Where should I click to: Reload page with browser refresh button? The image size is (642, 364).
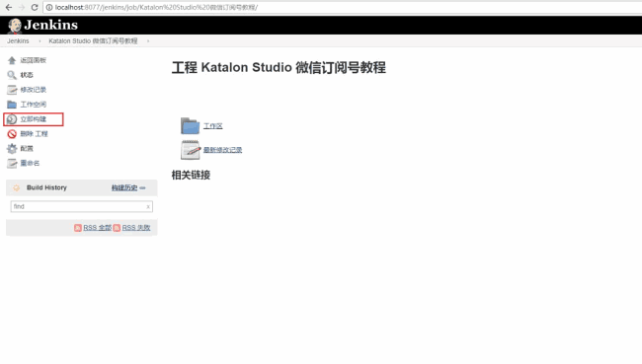pyautogui.click(x=35, y=7)
